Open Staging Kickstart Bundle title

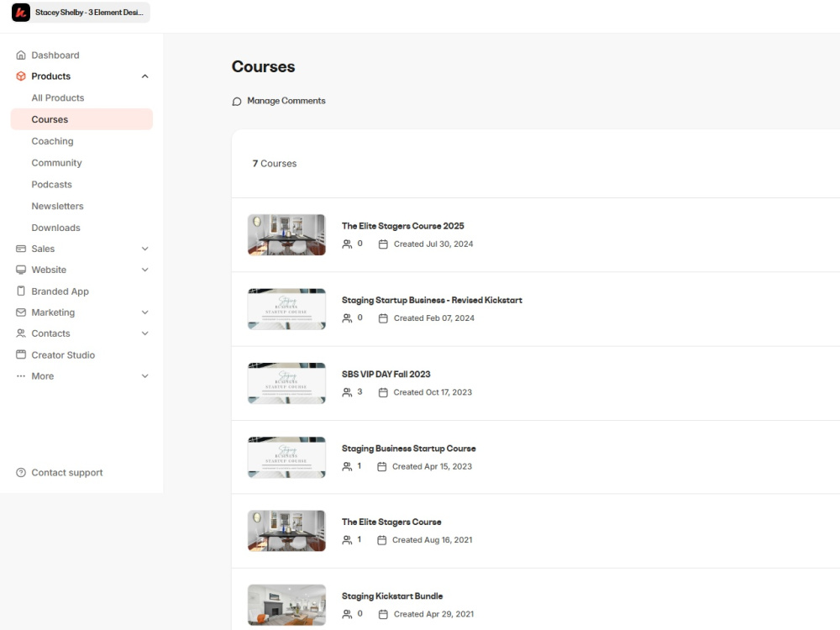[392, 596]
